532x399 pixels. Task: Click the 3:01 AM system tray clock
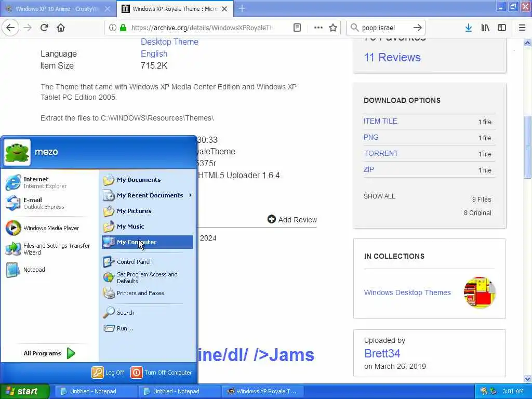coord(513,391)
